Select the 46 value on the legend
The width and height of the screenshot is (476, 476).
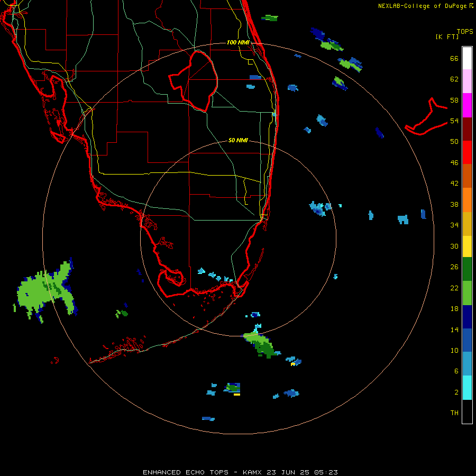pos(454,163)
